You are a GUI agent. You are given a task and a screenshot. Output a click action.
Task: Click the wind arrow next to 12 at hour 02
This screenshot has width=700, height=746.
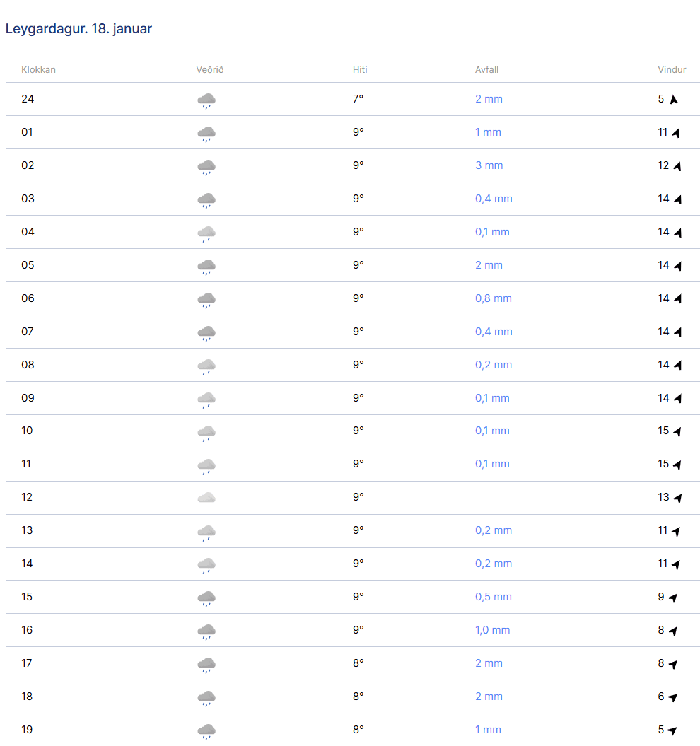pos(677,166)
